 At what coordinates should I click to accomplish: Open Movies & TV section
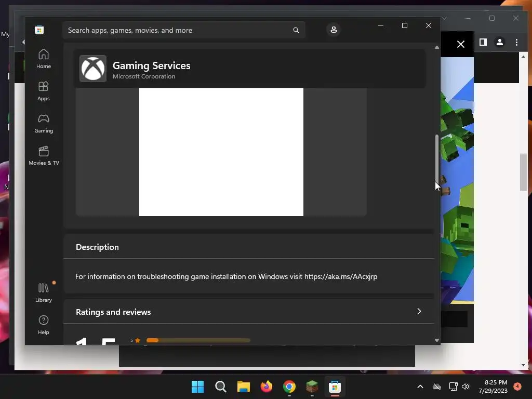coord(44,155)
